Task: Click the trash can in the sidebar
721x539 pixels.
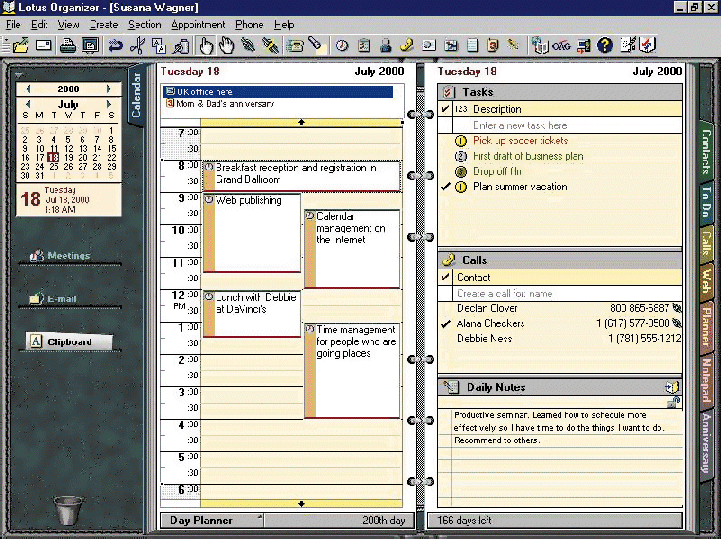Action: coord(66,509)
